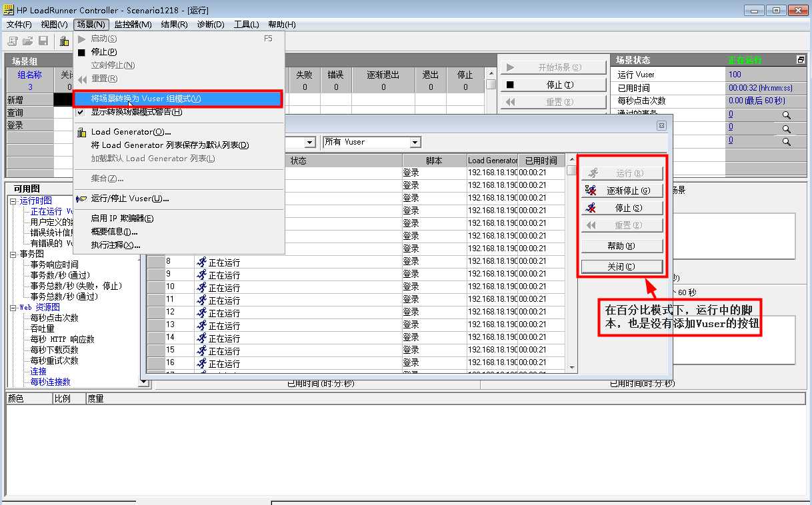This screenshot has height=505, width=812.
Task: Click the magnifier icon in the second row below 每秒点击次数
Action: click(787, 129)
